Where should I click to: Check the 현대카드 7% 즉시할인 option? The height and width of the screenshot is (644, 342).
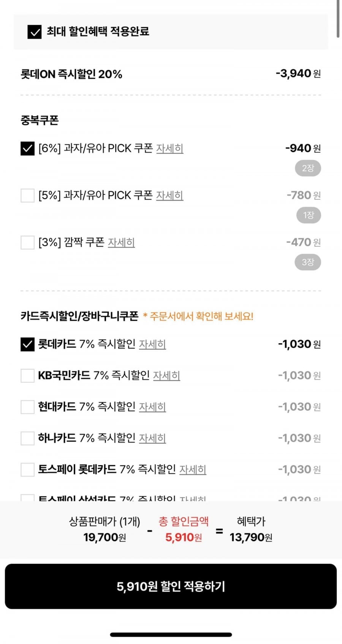[x=27, y=407]
